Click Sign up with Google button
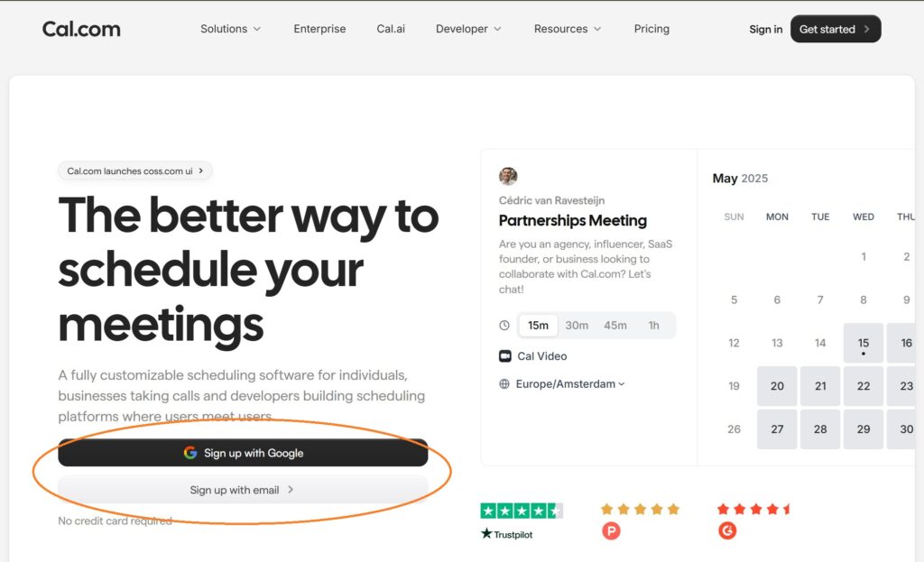 coord(243,453)
